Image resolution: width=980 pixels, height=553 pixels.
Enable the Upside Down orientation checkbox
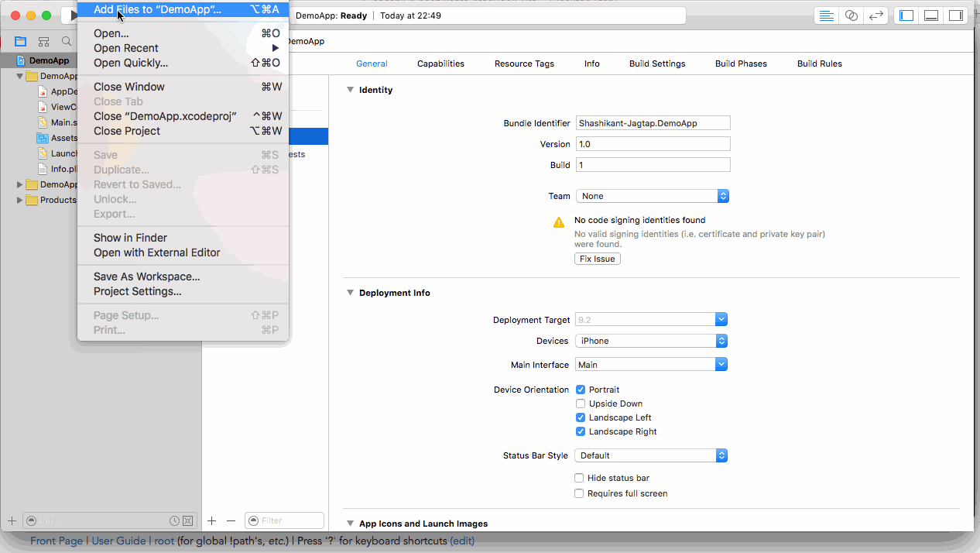[581, 404]
